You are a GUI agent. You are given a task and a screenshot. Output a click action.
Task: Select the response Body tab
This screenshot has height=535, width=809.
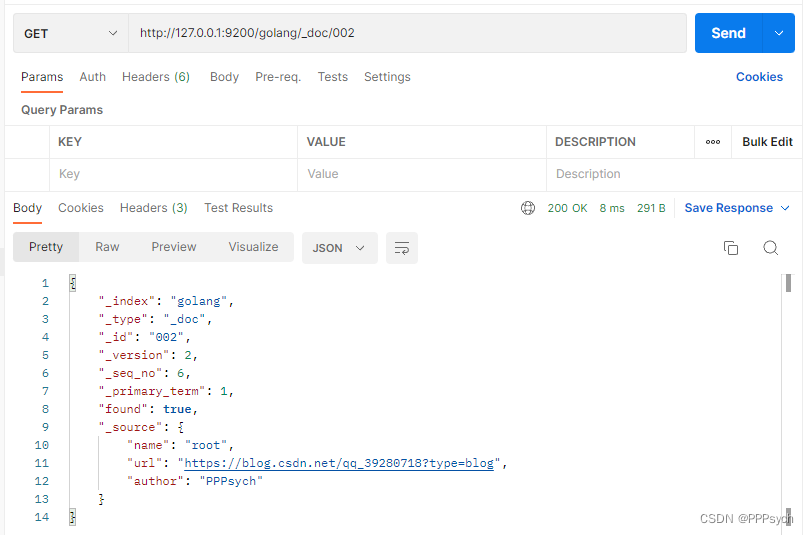point(27,208)
